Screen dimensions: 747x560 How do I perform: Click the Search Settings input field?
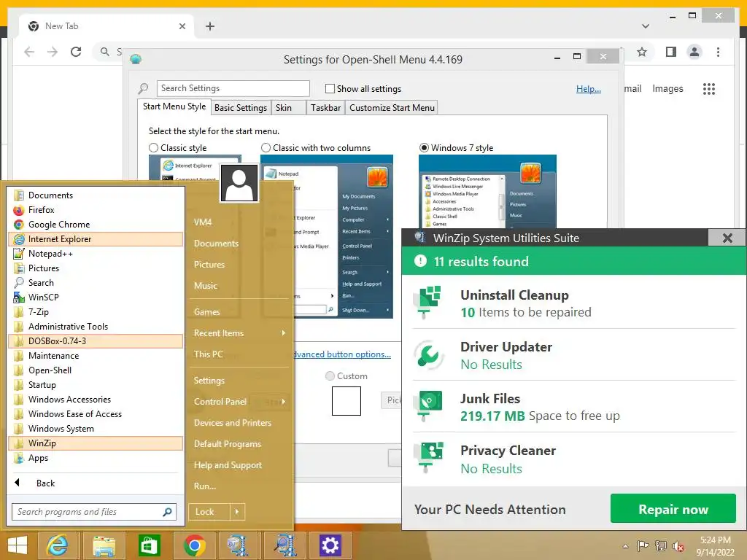click(233, 88)
